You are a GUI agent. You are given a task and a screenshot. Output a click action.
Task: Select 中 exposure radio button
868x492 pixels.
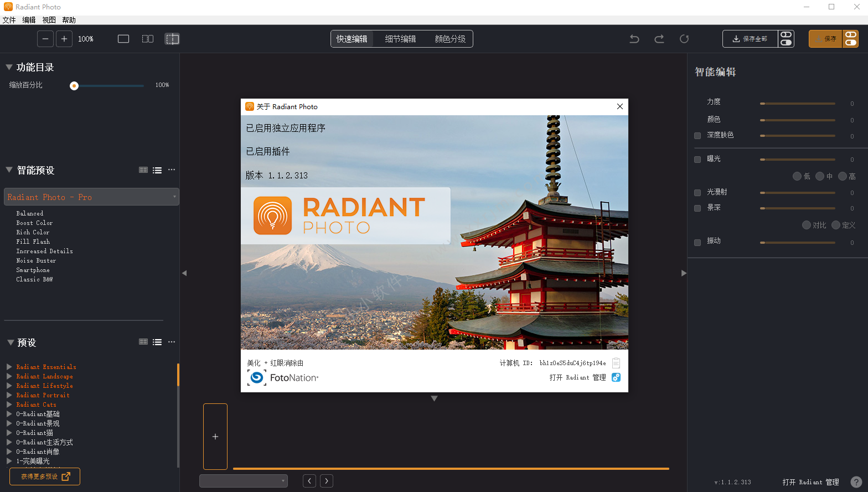tap(820, 176)
